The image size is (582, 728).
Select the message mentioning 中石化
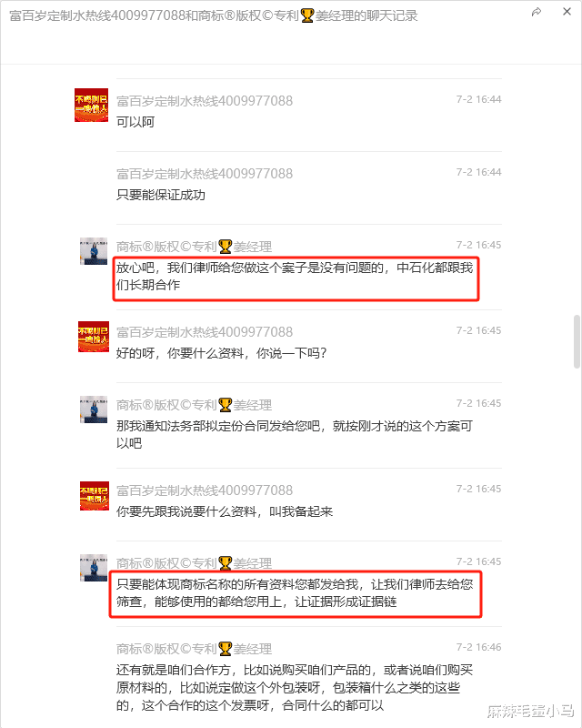295,277
